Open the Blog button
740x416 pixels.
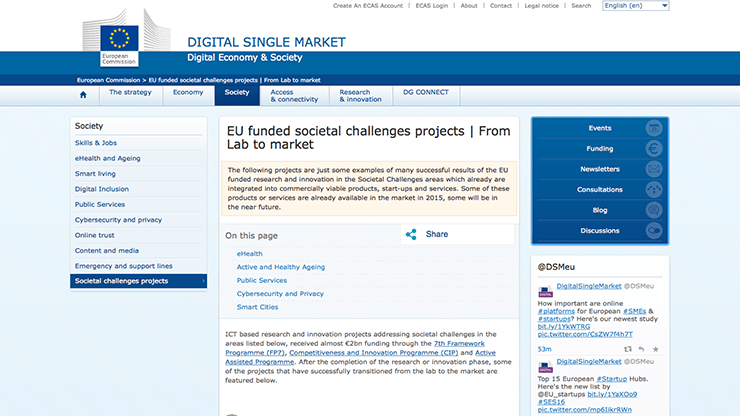[600, 210]
